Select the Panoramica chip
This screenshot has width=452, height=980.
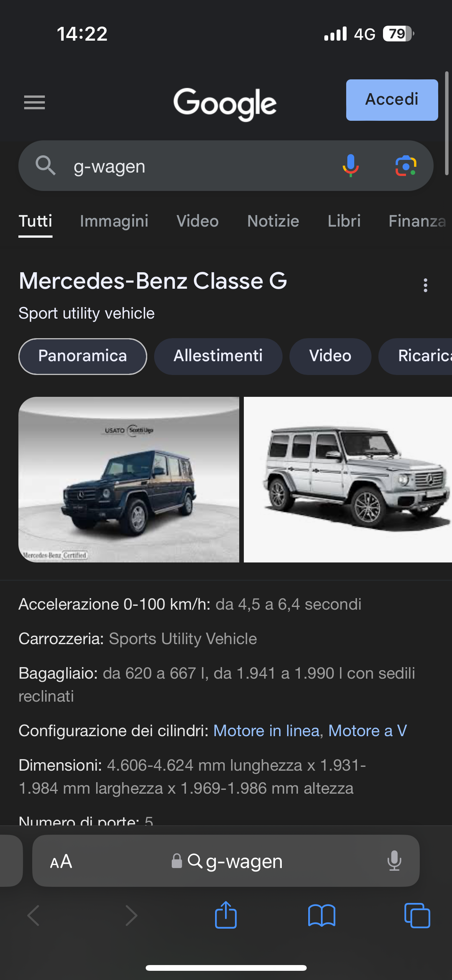click(x=83, y=356)
